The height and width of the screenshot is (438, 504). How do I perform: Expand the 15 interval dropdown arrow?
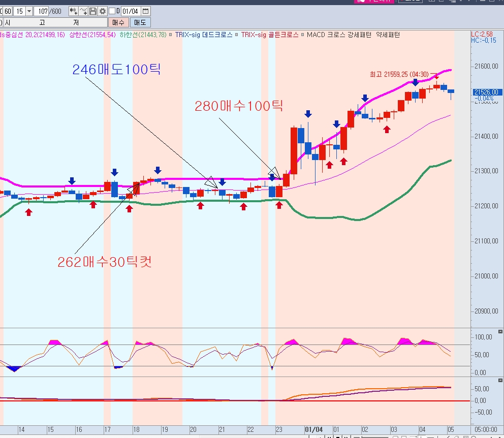tap(28, 11)
